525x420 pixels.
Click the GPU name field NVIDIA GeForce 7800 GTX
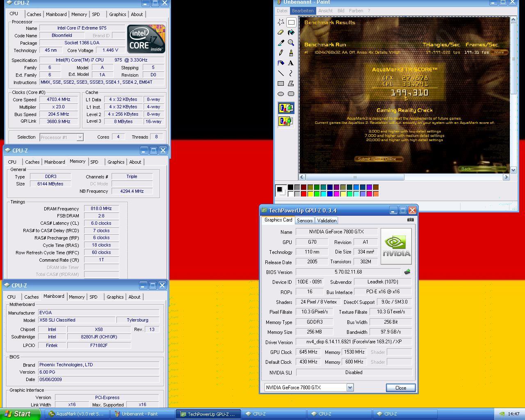tap(338, 232)
